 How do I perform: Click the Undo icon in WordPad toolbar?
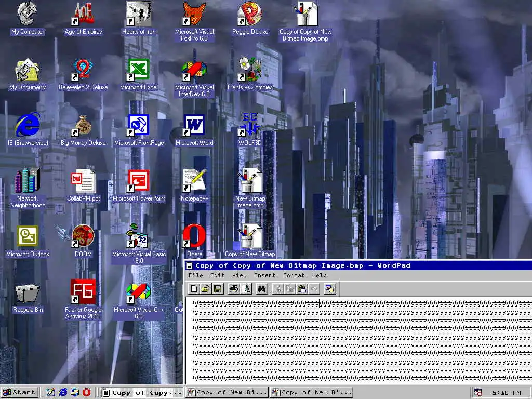click(314, 289)
